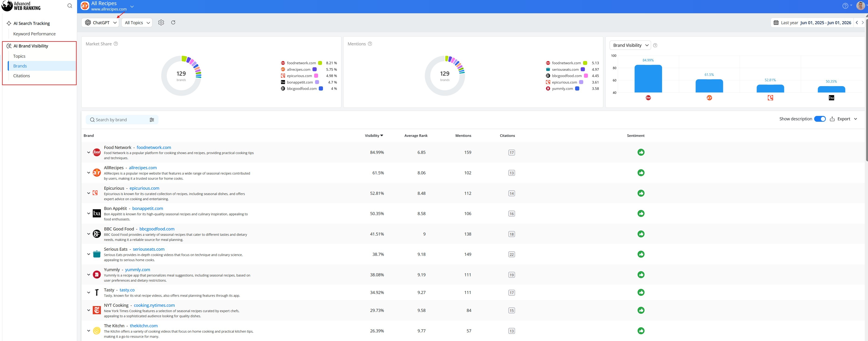Image resolution: width=868 pixels, height=341 pixels.
Task: Click the All Recipes project logo in header
Action: pyautogui.click(x=85, y=6)
